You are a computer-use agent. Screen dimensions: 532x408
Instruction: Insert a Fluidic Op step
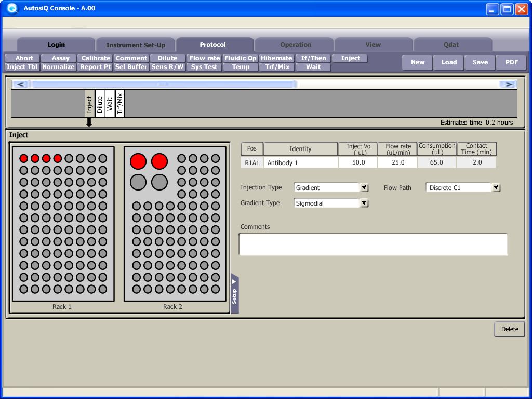[241, 58]
